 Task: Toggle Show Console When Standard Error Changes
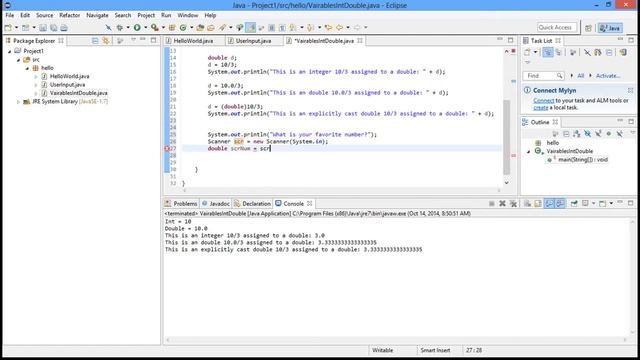coord(560,203)
